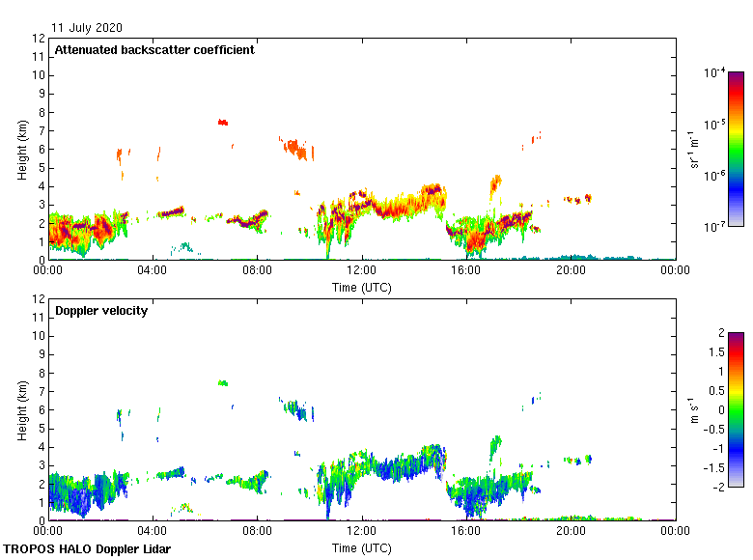Click 'Time (UTC)' label under Doppler velocity plot
Screen dimensions: 753x560
point(361,548)
